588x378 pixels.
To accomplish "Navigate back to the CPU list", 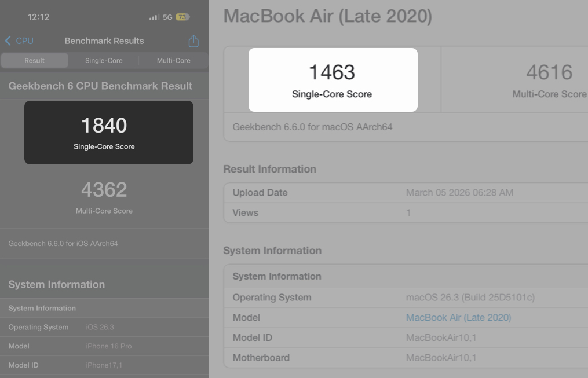I will pyautogui.click(x=19, y=41).
